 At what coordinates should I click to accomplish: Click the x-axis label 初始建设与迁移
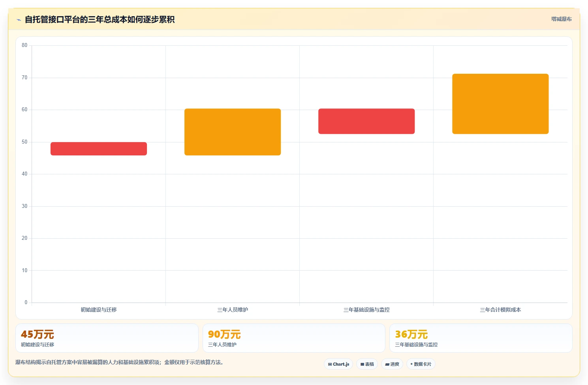99,310
